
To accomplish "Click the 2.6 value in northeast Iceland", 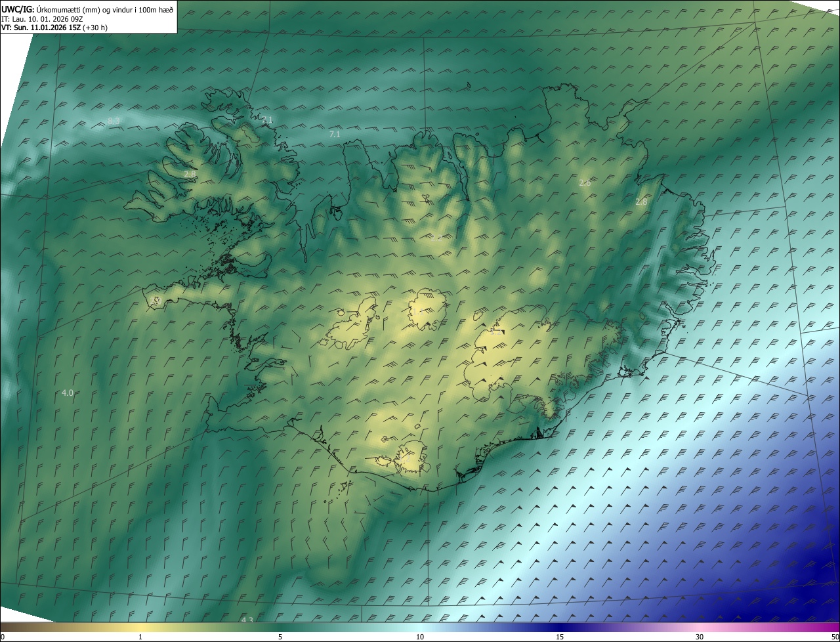I will [585, 182].
